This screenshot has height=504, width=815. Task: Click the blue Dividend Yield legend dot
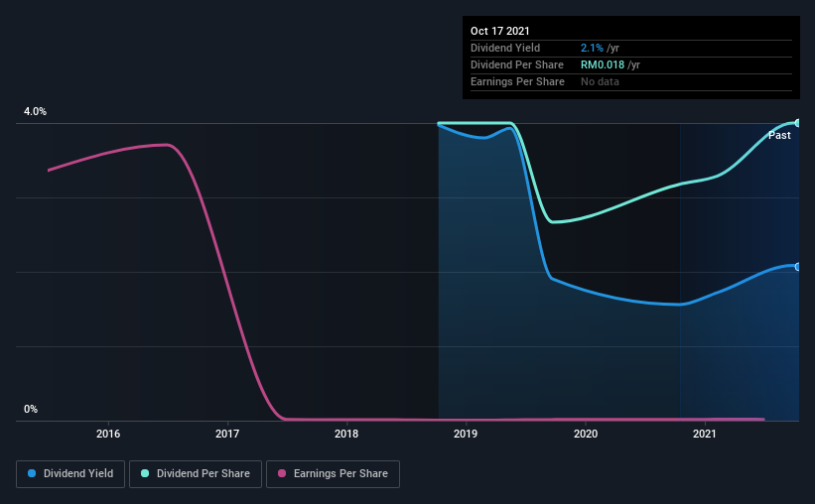(x=32, y=473)
